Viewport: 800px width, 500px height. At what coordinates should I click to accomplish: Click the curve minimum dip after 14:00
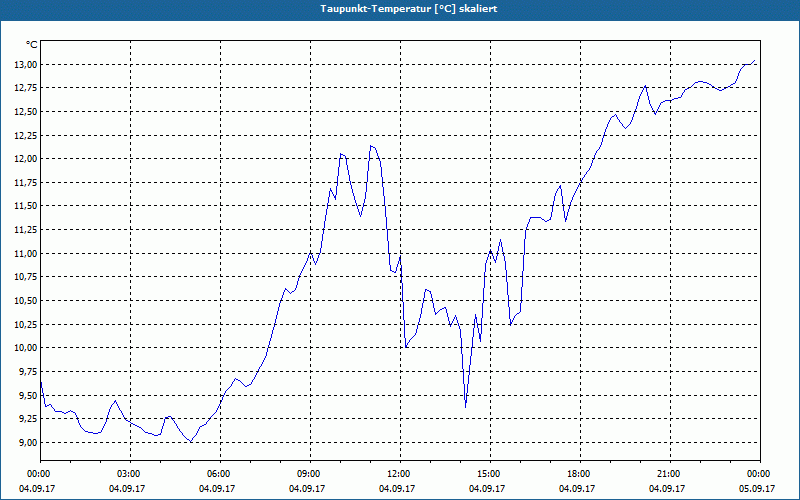[465, 407]
